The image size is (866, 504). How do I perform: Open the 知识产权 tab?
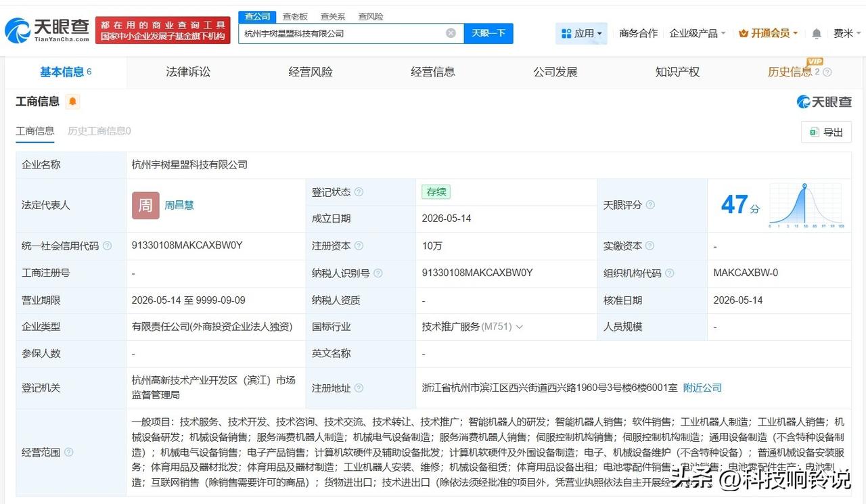coord(677,72)
